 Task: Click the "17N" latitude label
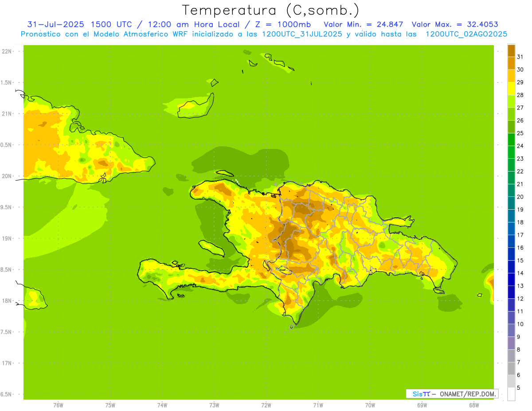click(x=6, y=363)
